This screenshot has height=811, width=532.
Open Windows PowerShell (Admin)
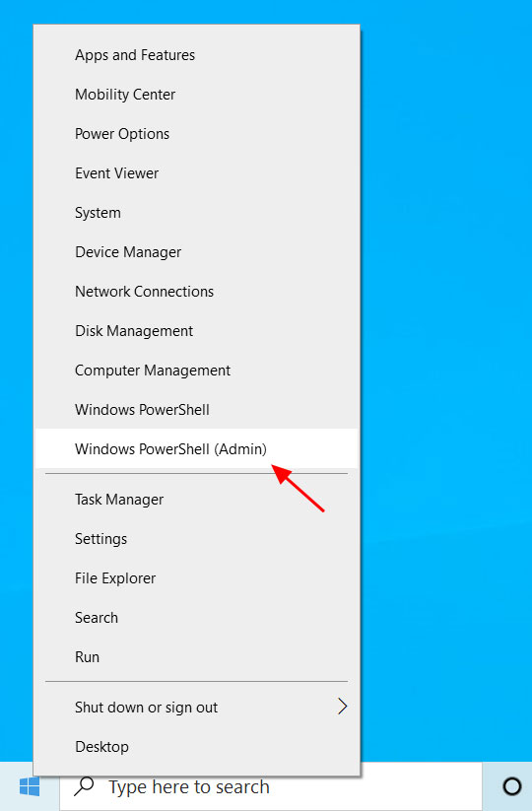click(196, 448)
